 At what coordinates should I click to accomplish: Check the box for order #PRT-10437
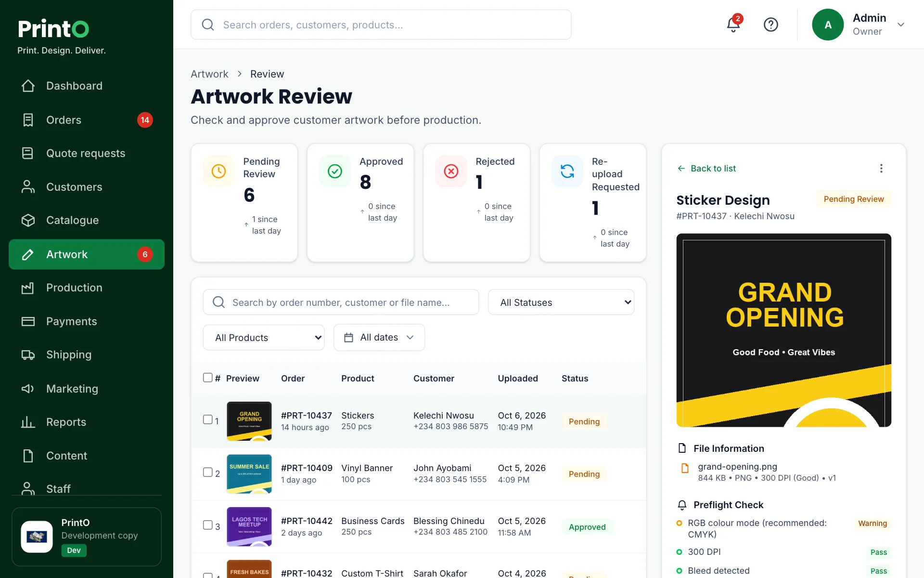point(208,420)
